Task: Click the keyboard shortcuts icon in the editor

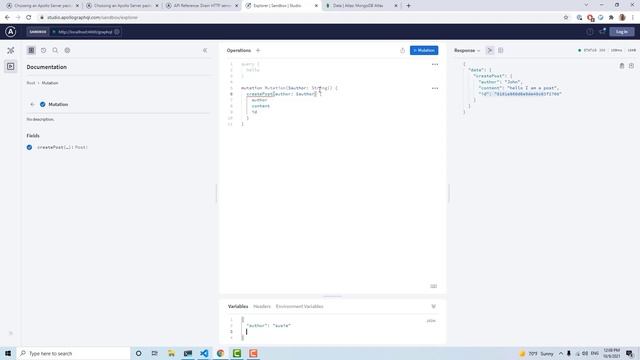Action: [x=433, y=286]
